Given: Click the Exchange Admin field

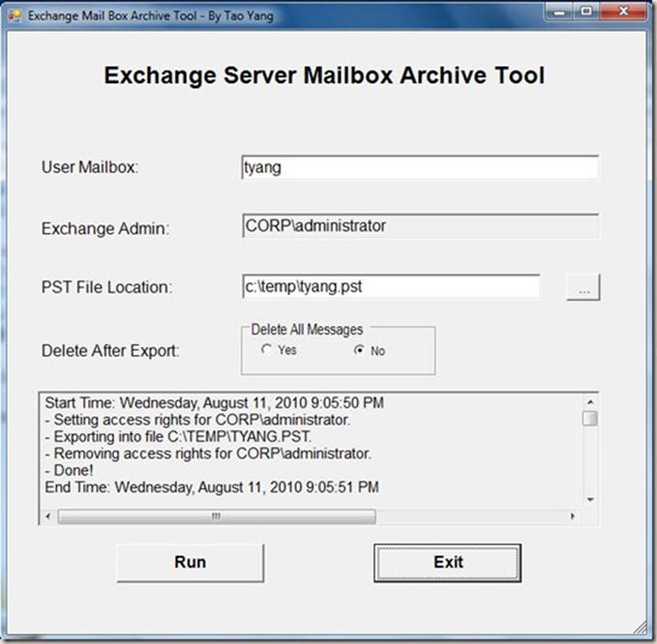Looking at the screenshot, I should 420,226.
